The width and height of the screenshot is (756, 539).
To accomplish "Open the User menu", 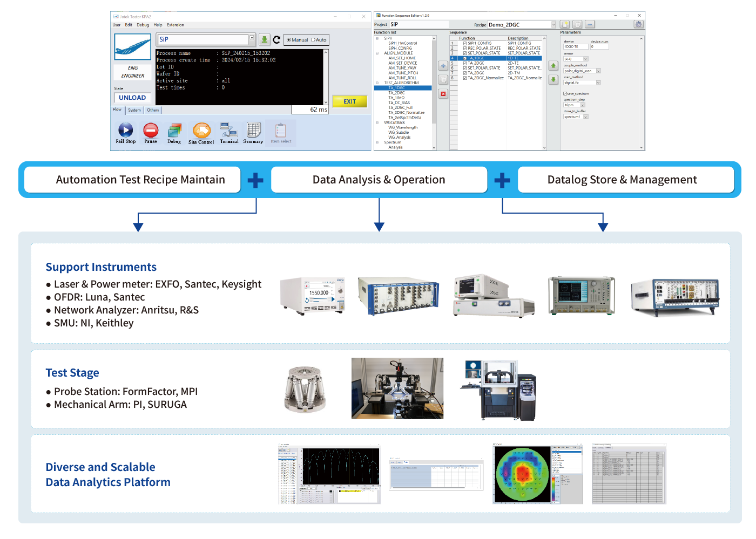I will [117, 25].
